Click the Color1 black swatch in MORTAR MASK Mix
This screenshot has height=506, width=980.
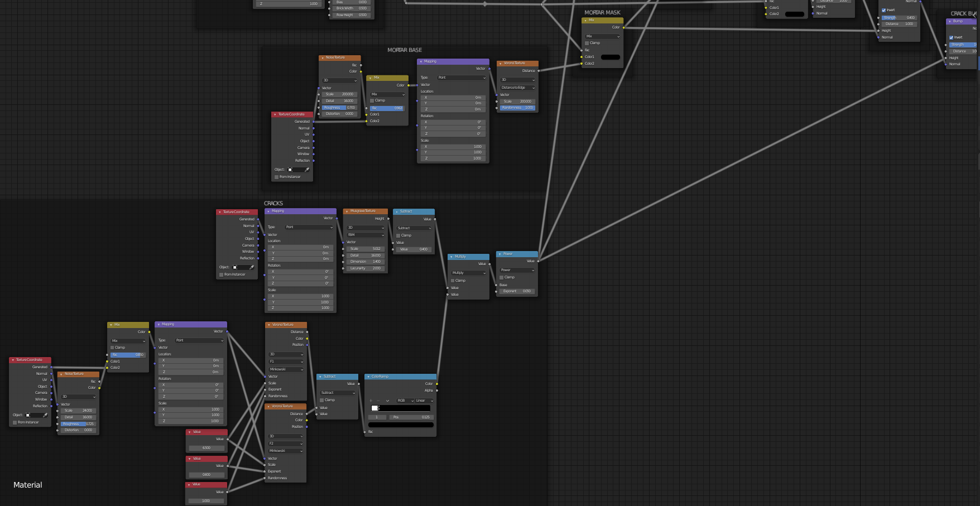(x=611, y=57)
